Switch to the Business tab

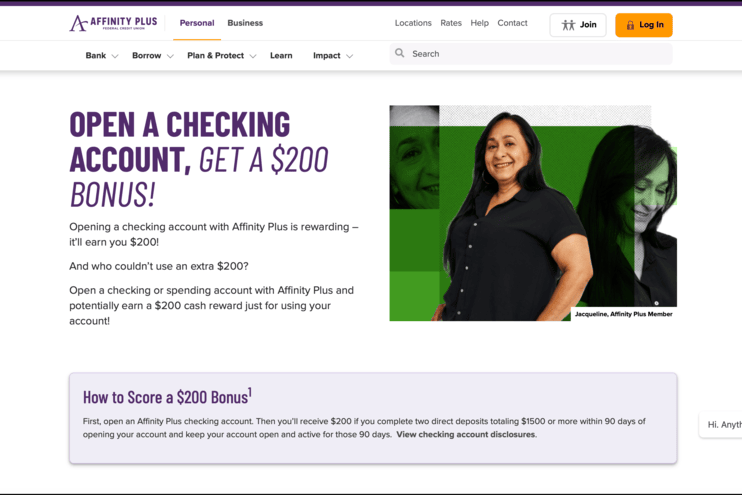point(245,23)
